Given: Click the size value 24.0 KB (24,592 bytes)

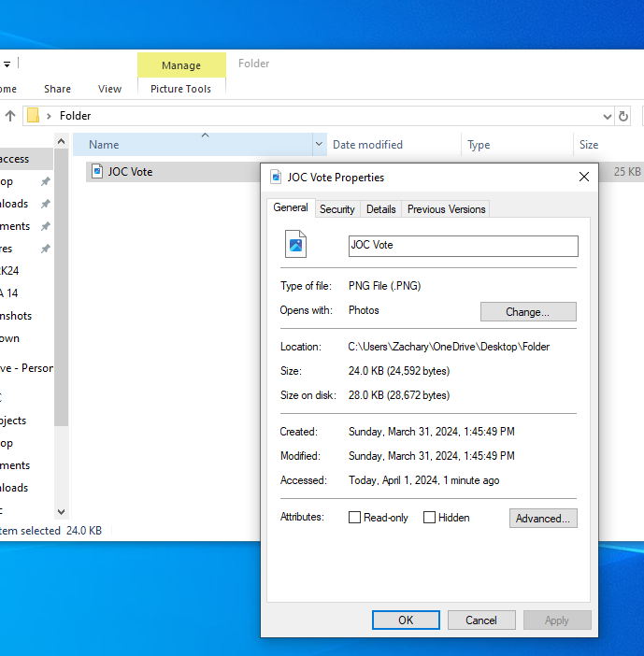Looking at the screenshot, I should (x=399, y=371).
